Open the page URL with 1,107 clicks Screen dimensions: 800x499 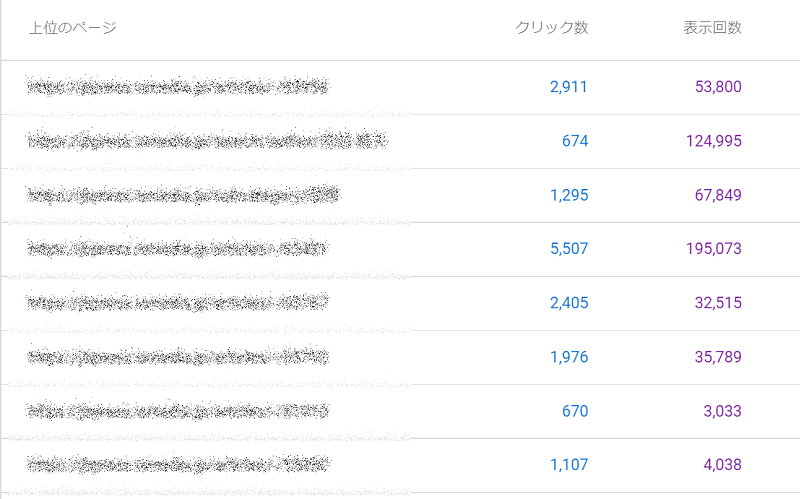click(178, 464)
